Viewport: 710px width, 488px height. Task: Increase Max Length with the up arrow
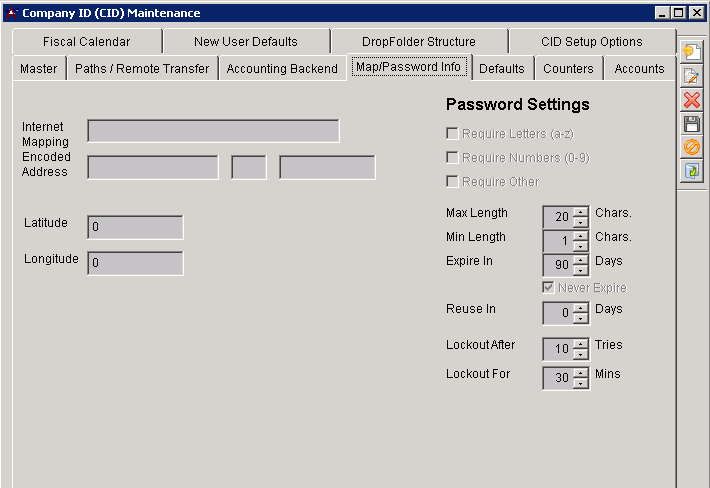pos(581,211)
